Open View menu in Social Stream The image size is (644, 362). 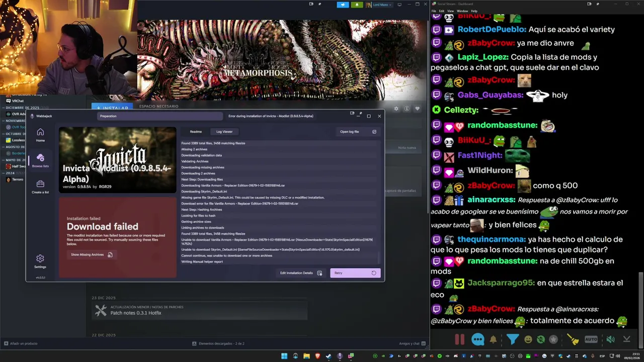click(x=450, y=11)
